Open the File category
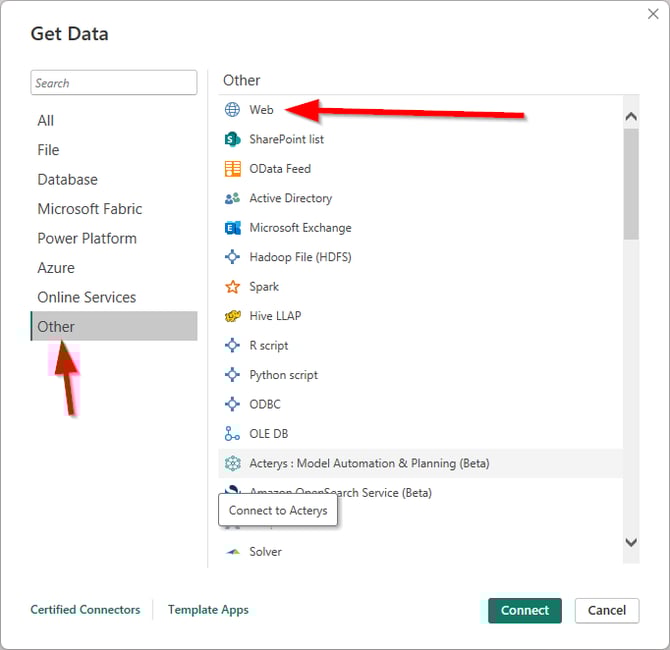This screenshot has height=650, width=670. [48, 150]
